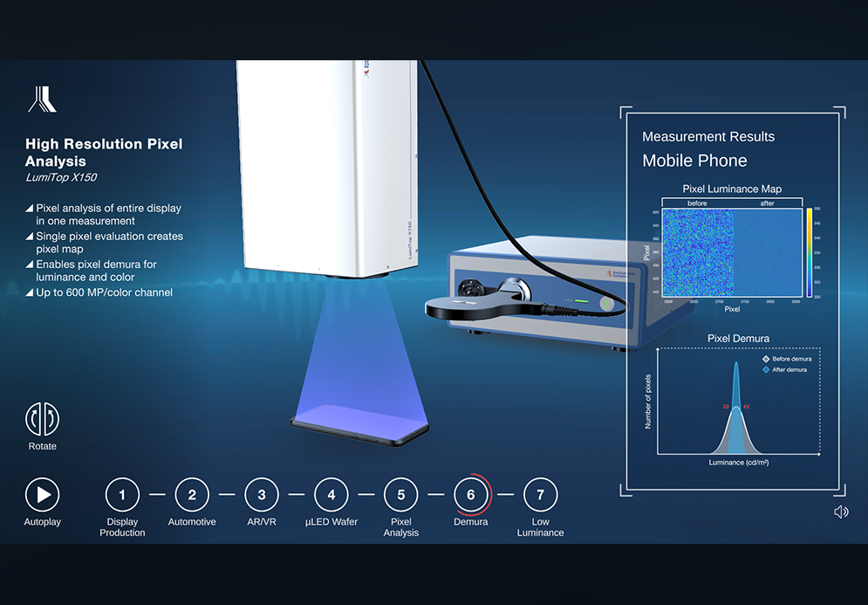Go to step 2 Automotive

(x=192, y=495)
